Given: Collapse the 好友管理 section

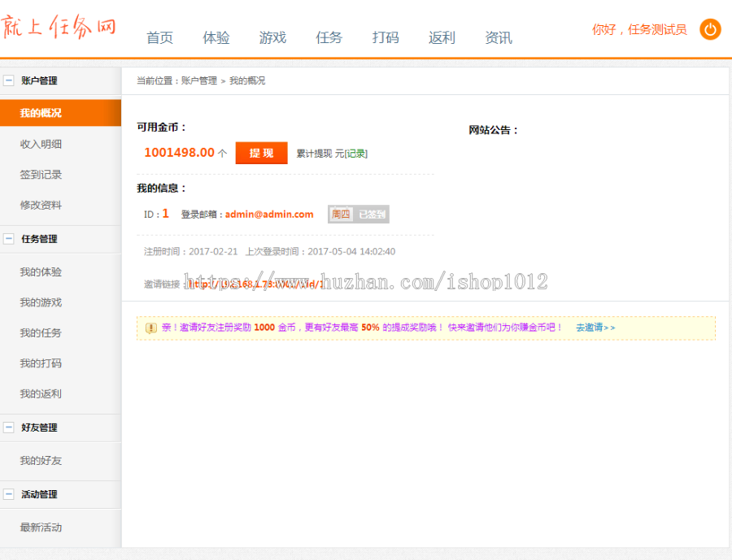Looking at the screenshot, I should coord(8,428).
